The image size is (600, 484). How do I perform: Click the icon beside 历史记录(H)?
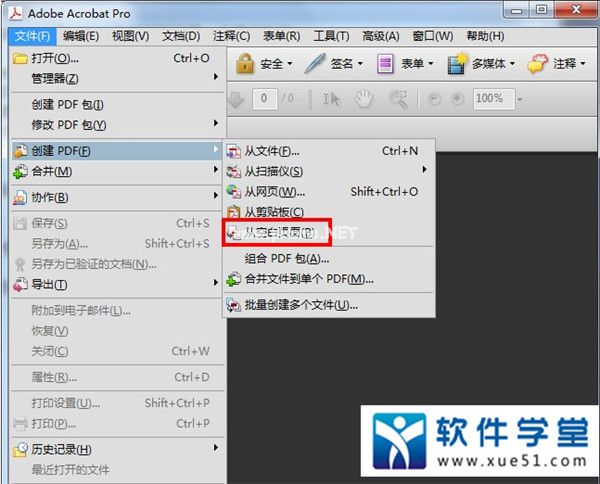point(20,450)
